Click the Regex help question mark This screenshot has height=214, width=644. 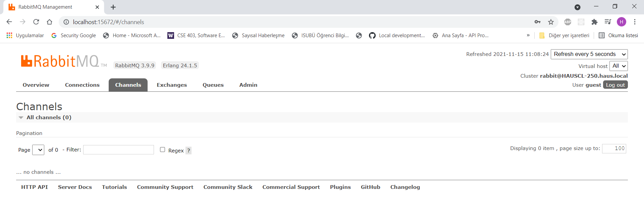click(189, 151)
